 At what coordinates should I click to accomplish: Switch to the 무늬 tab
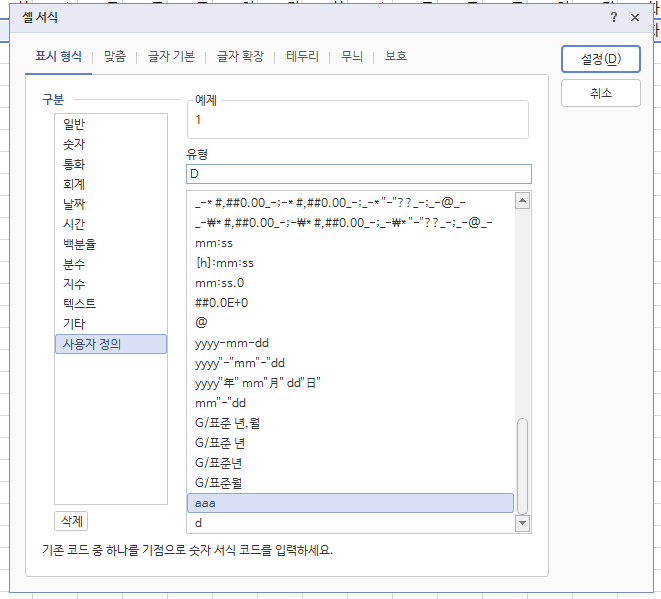point(352,56)
